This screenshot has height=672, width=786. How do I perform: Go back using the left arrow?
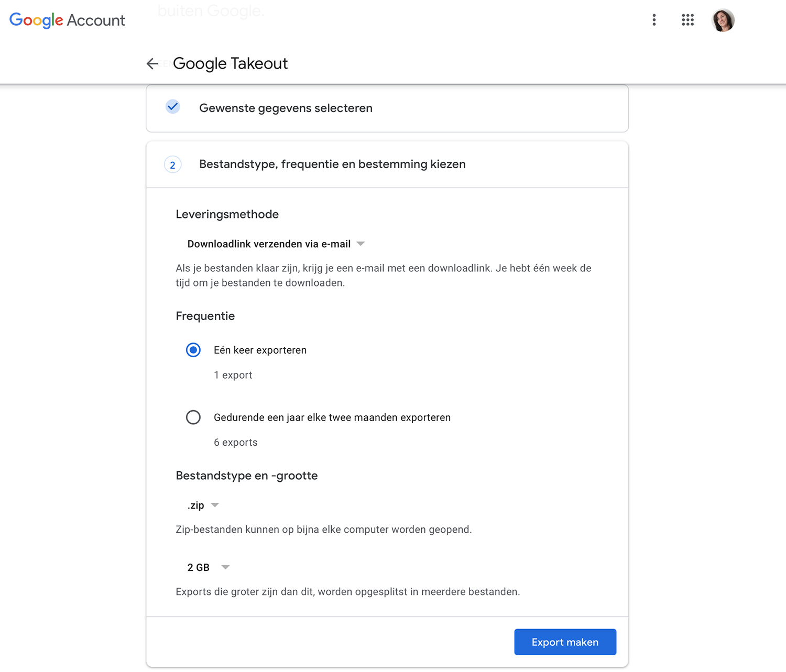pos(152,63)
